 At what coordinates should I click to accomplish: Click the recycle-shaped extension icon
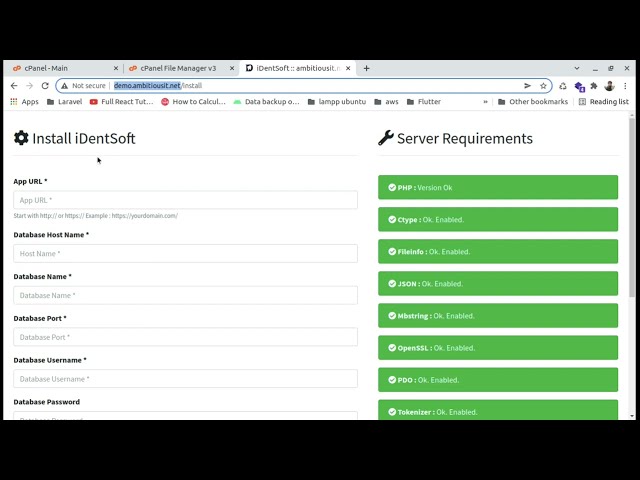coord(563,86)
